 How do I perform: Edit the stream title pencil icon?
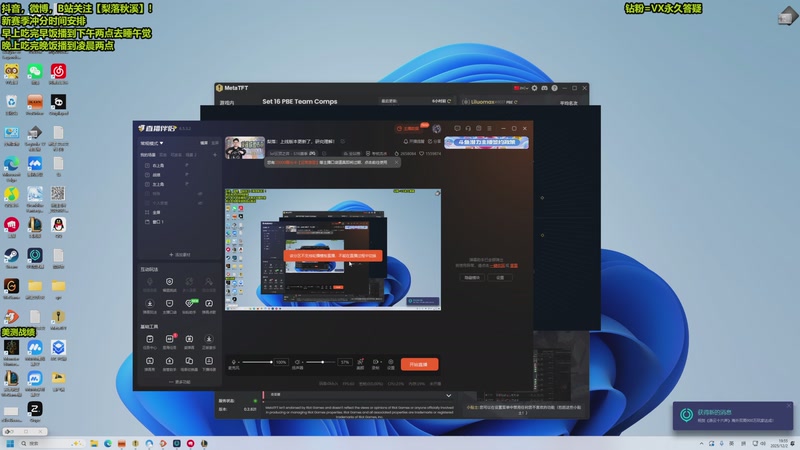pyautogui.click(x=343, y=141)
